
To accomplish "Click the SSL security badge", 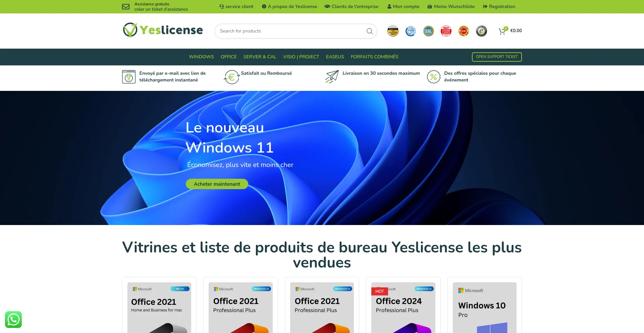I will point(428,31).
